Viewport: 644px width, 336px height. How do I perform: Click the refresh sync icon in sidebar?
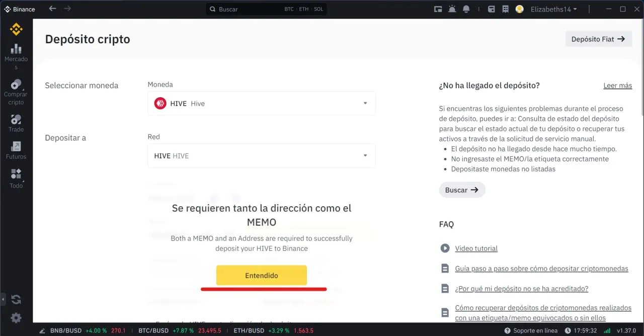click(x=16, y=300)
